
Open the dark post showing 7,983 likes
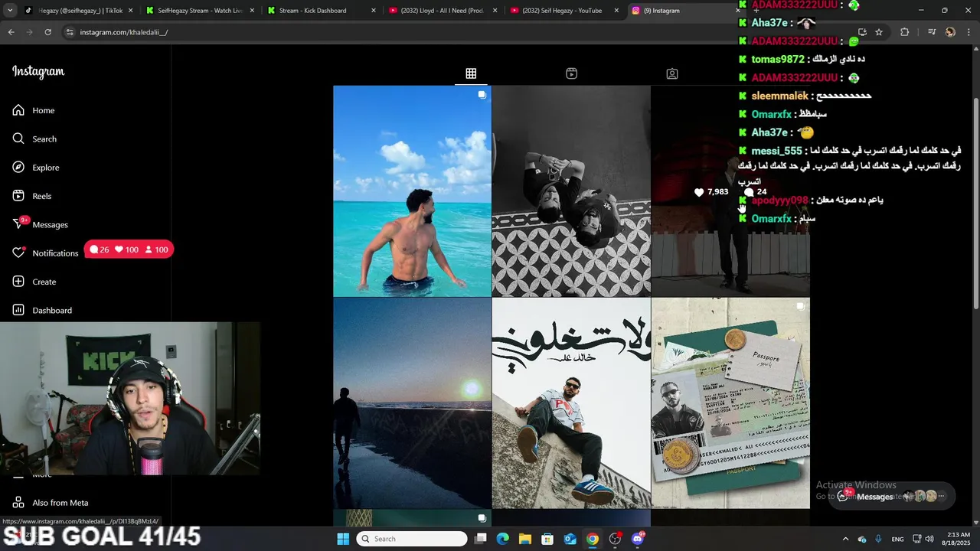[x=730, y=191]
